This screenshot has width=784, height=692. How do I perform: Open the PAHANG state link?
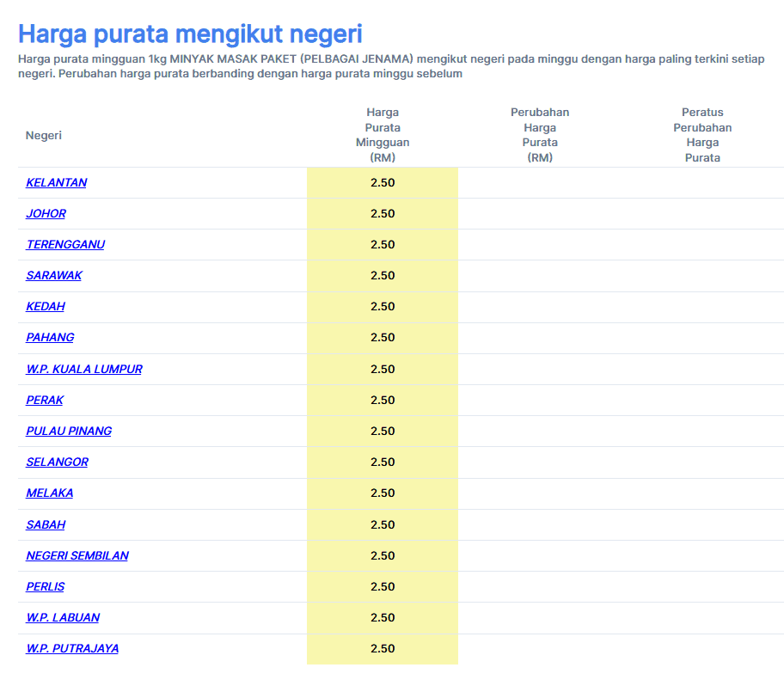click(50, 337)
